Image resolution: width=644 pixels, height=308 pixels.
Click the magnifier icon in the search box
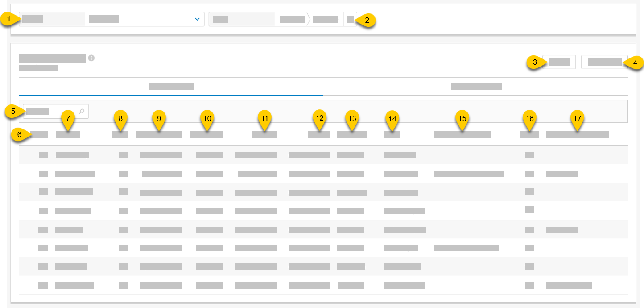pos(82,111)
